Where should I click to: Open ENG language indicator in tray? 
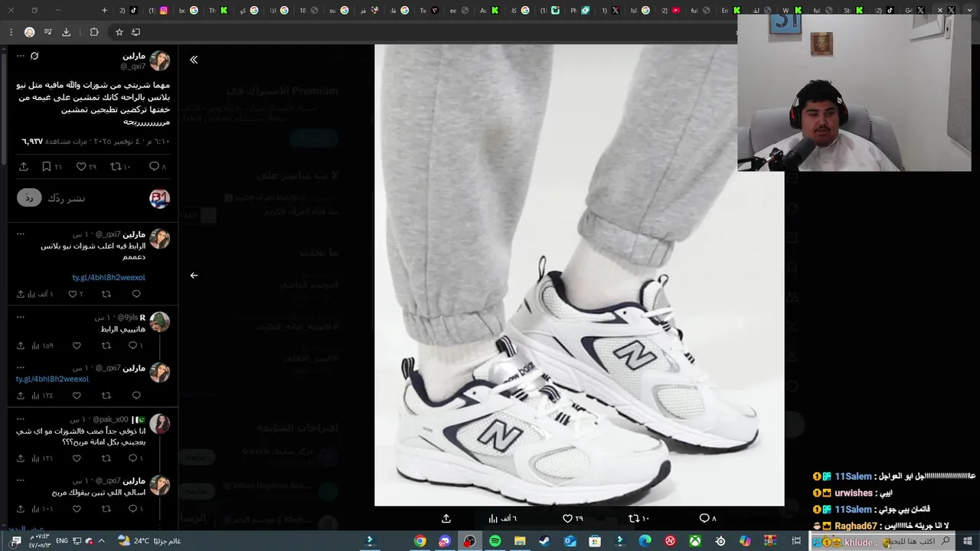(62, 541)
